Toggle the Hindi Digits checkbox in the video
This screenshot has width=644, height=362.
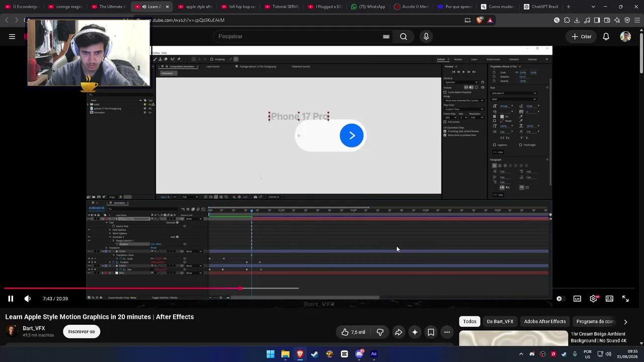[521, 145]
